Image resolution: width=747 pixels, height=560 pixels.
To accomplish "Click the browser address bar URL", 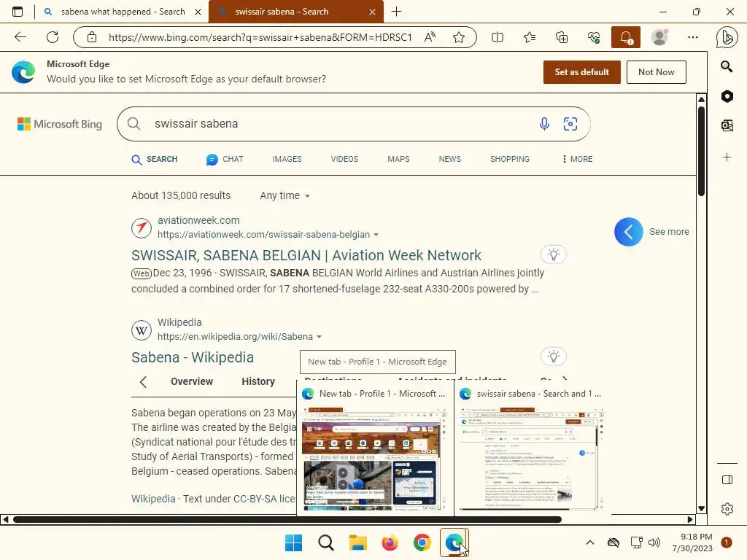I will pyautogui.click(x=260, y=37).
